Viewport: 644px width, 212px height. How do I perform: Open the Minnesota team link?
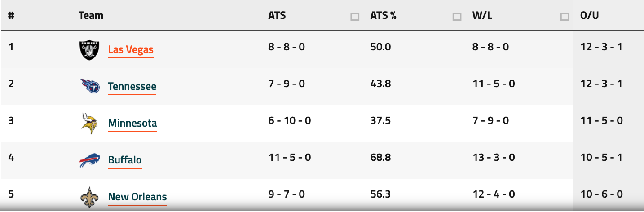(x=132, y=123)
